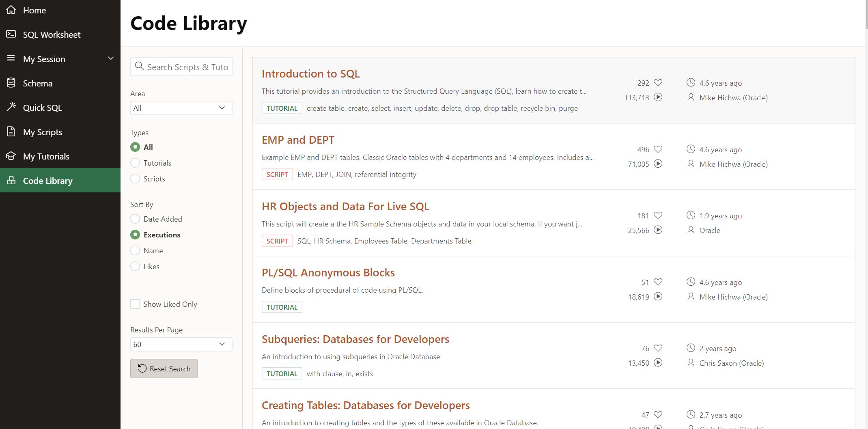Click play icon beside 25,566 executions
This screenshot has width=868, height=429.
[658, 230]
